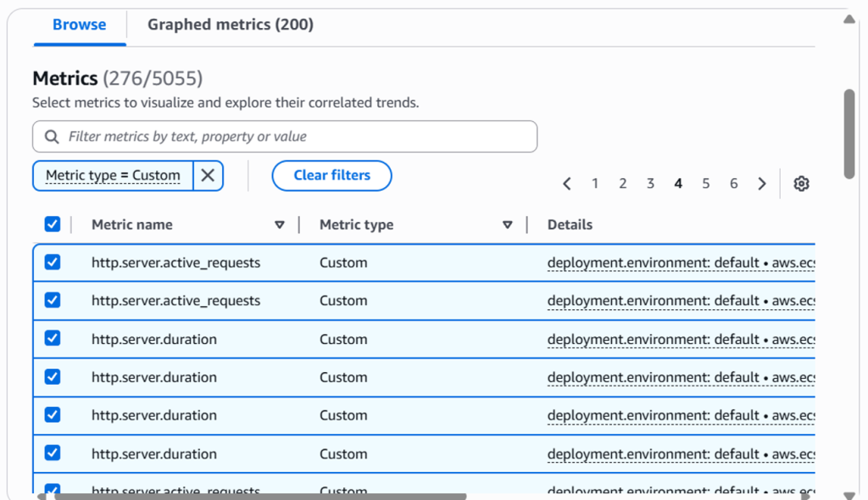Viewport: 868px width, 500px height.
Task: Navigate to page 5 of metrics
Action: 705,183
